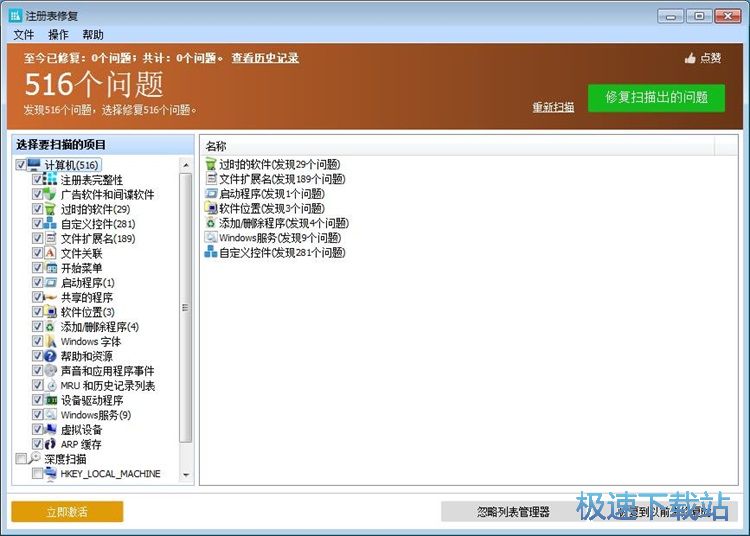Viewport: 750px width, 536px height.
Task: Click the 计算机(516) monitor icon
Action: (x=34, y=164)
